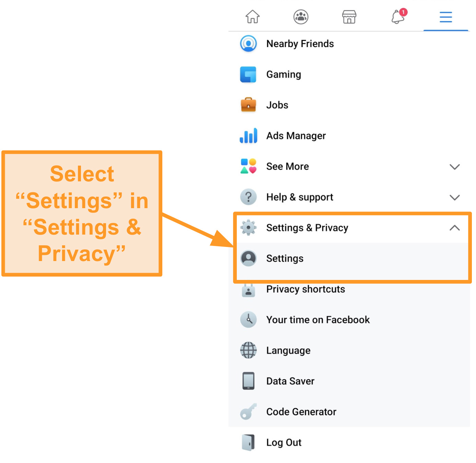Open the Home feed icon
This screenshot has height=463, width=476.
pyautogui.click(x=252, y=16)
